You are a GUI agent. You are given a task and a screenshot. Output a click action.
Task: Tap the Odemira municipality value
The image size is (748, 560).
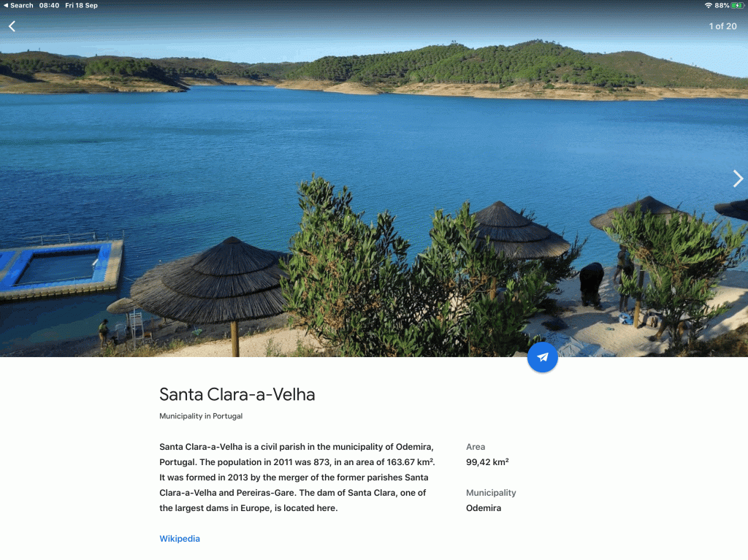[484, 508]
